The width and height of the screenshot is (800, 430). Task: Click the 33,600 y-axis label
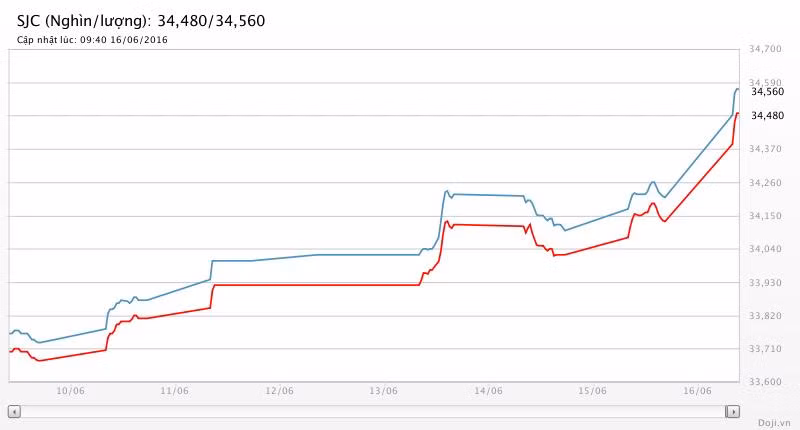765,382
